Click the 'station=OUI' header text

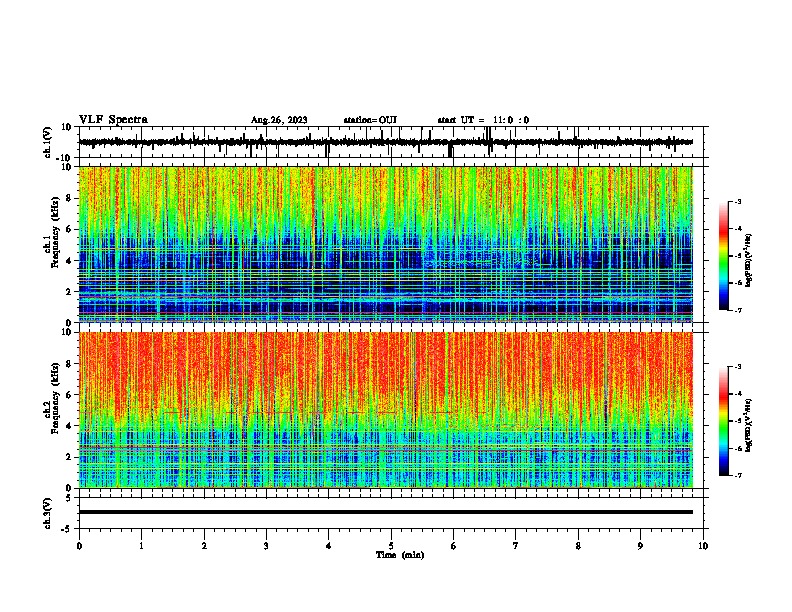click(x=370, y=120)
